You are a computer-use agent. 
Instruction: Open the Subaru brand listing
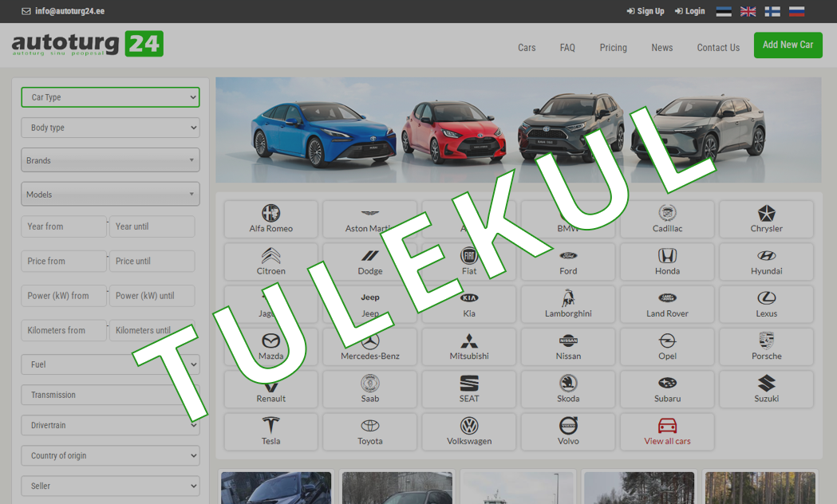(667, 389)
